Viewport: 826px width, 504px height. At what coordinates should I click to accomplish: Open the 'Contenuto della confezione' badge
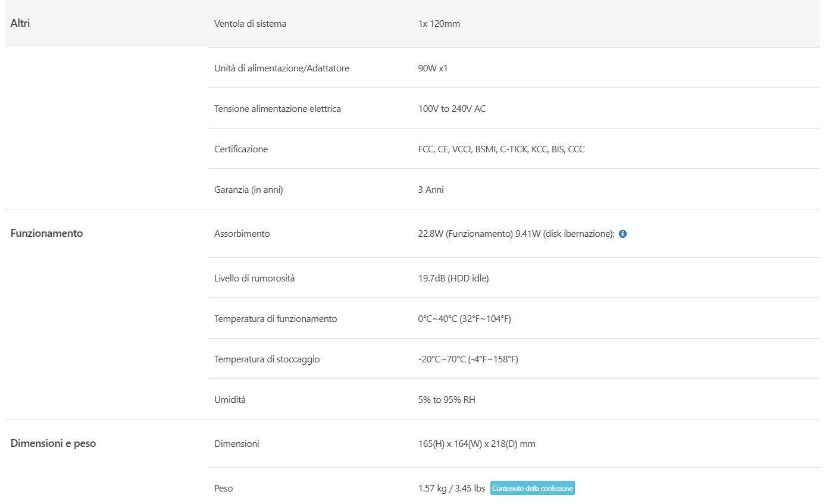tap(532, 489)
